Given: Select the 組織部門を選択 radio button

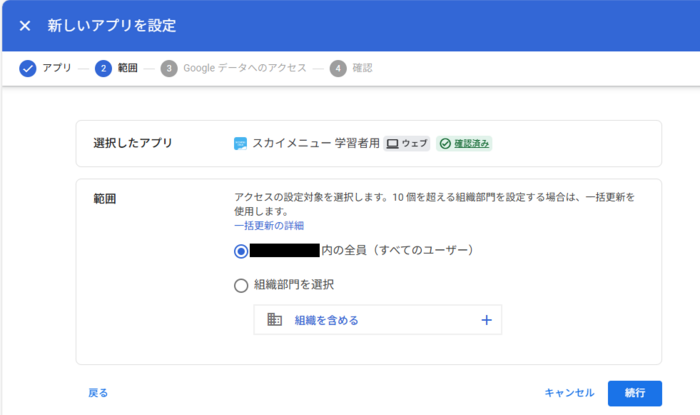Looking at the screenshot, I should (240, 285).
